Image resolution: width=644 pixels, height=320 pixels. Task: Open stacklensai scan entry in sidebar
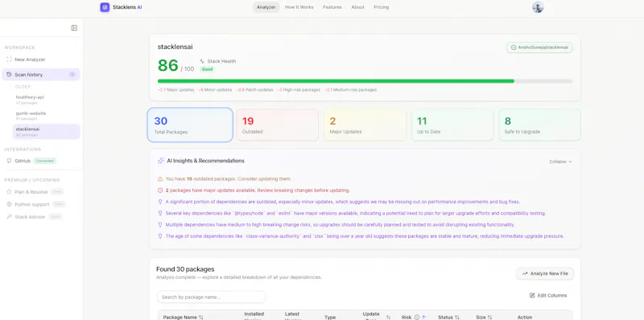(47, 132)
